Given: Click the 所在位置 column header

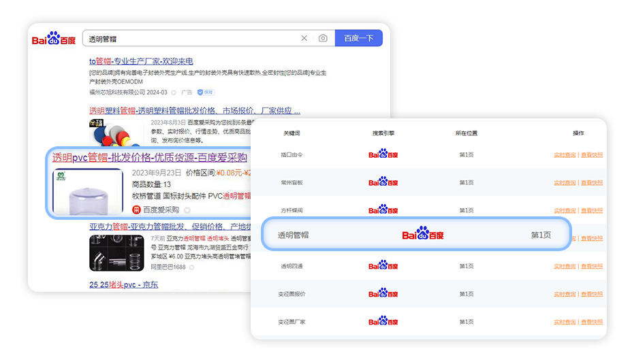Looking at the screenshot, I should click(467, 133).
